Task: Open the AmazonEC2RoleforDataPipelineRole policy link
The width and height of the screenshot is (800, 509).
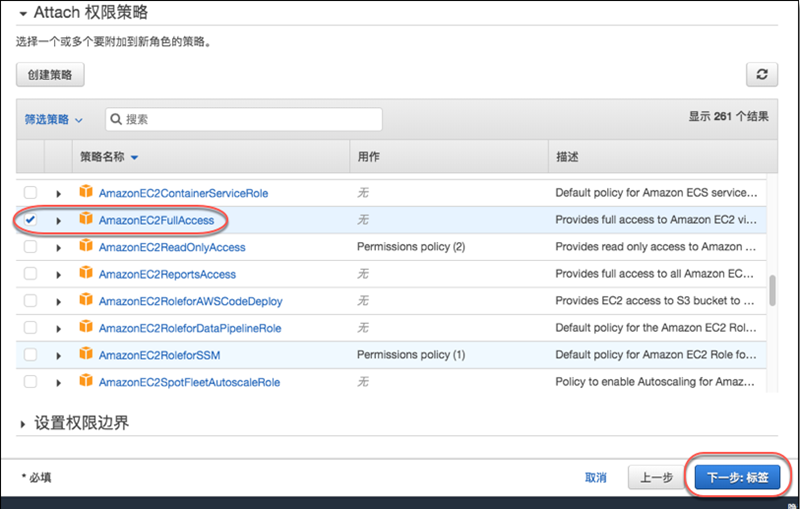Action: (190, 328)
